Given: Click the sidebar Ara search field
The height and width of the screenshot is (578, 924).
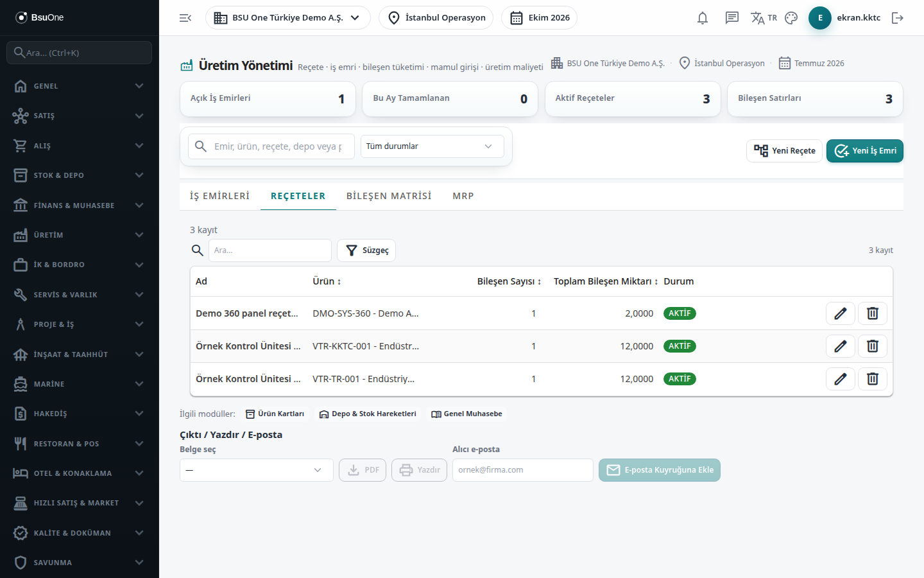Looking at the screenshot, I should (80, 53).
